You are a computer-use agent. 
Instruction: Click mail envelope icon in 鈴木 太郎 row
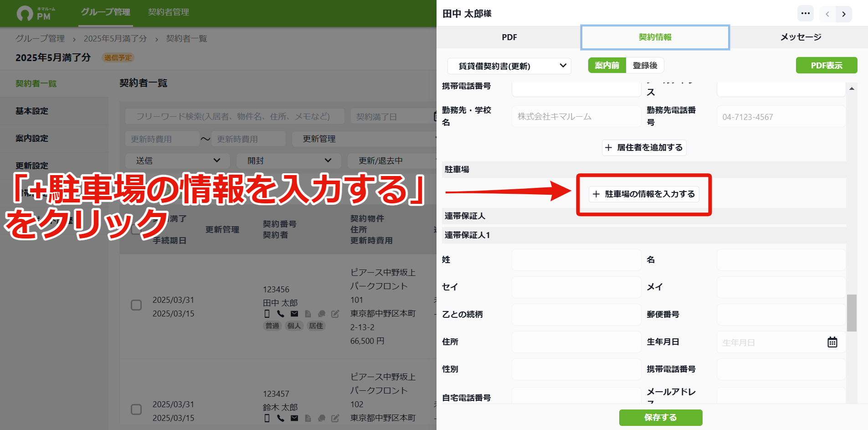tap(294, 418)
